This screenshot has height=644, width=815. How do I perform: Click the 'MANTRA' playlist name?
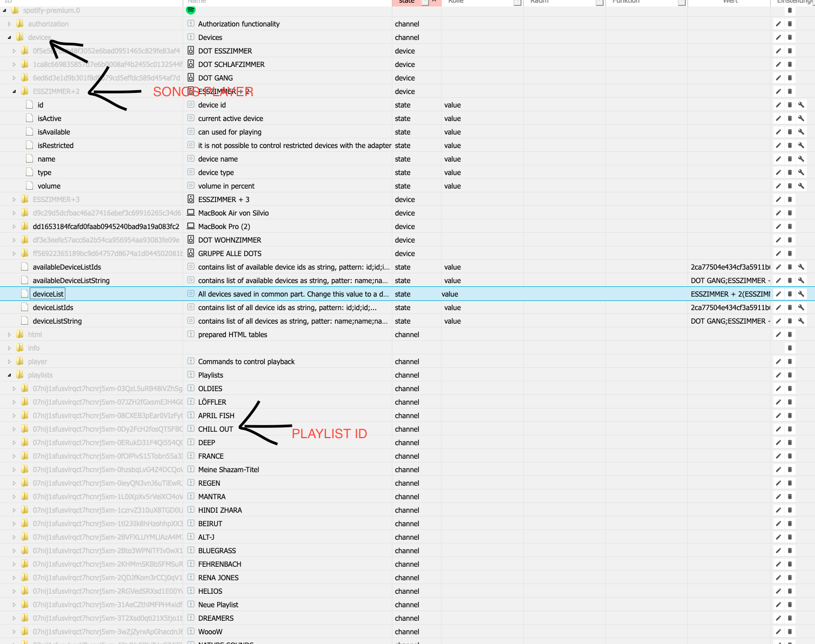pyautogui.click(x=212, y=497)
